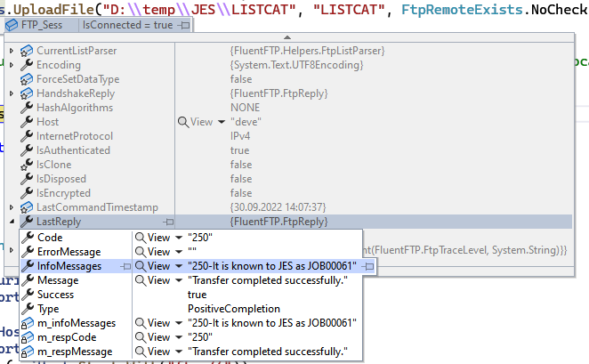
Task: Click the wrench icon beside Success
Action: [x=27, y=295]
